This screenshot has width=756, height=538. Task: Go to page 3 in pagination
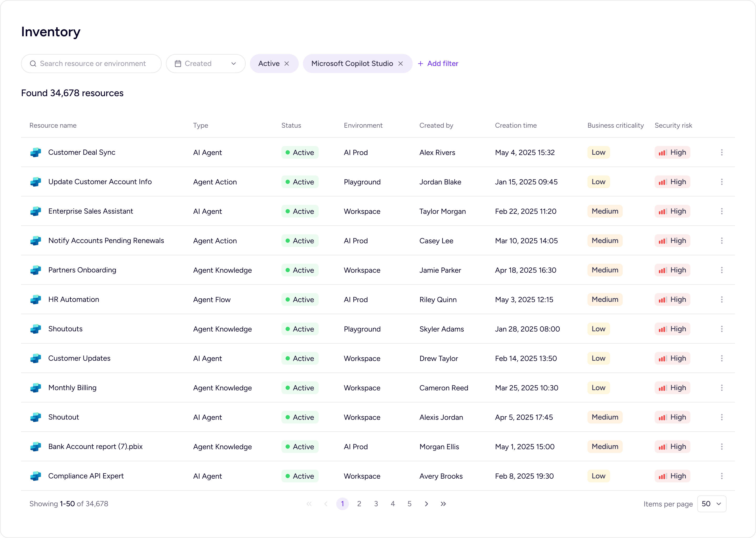376,504
